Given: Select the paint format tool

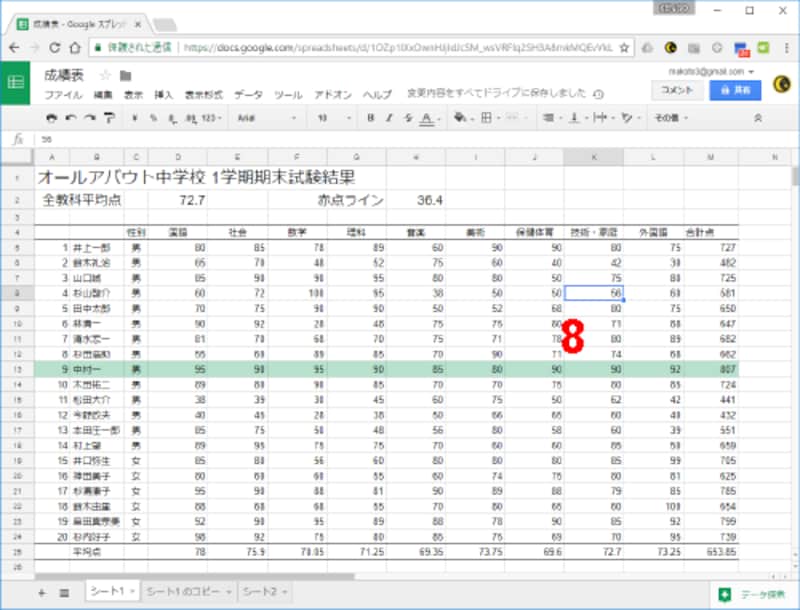Looking at the screenshot, I should click(x=108, y=118).
